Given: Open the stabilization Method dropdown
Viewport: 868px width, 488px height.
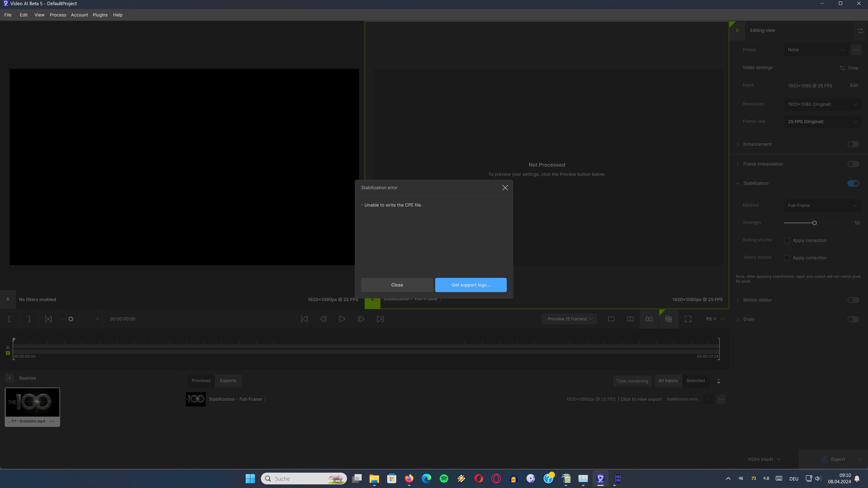Looking at the screenshot, I should click(822, 205).
